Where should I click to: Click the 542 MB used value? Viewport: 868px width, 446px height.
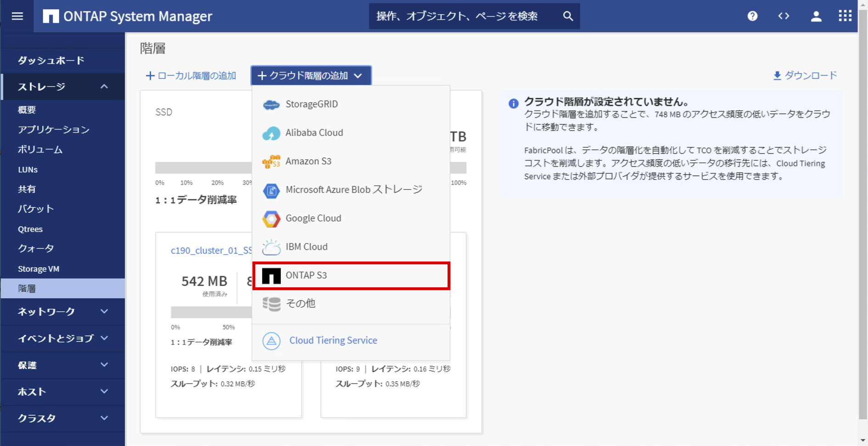[x=204, y=281]
